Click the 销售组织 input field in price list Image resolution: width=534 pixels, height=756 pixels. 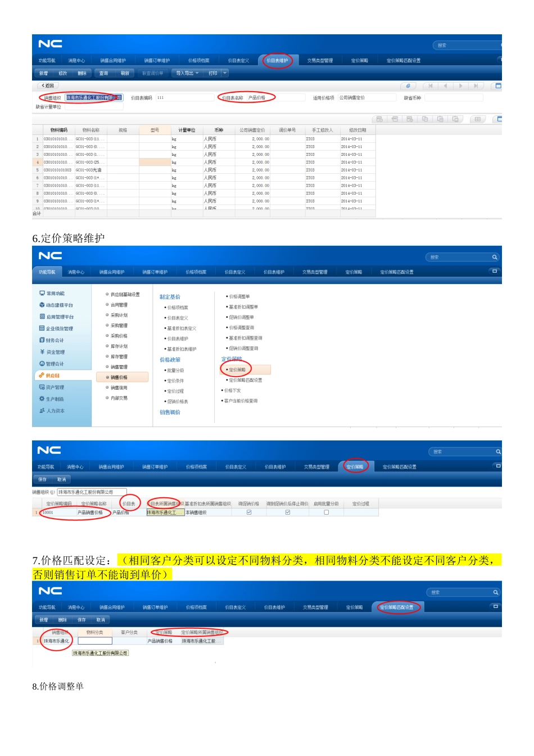94,98
